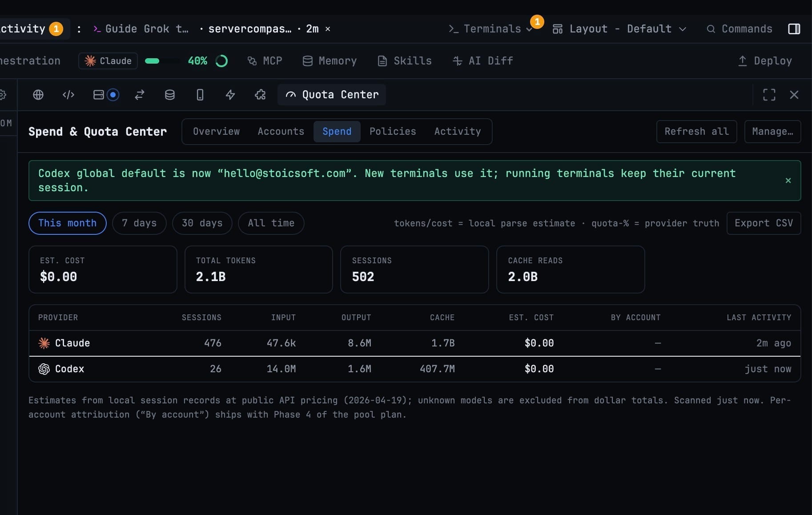812x515 pixels.
Task: Select the Guide Grok terminal tab
Action: [x=147, y=29]
